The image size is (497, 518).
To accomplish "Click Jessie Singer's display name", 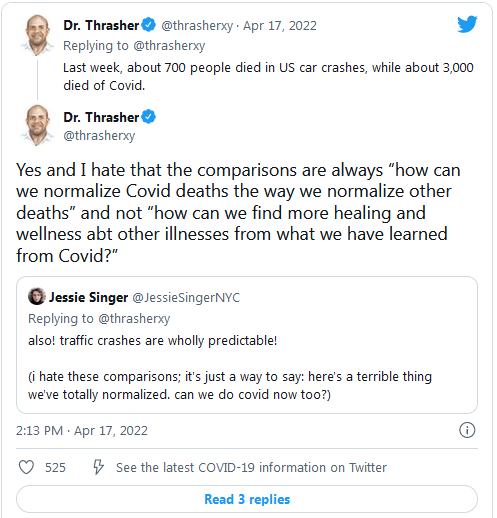I will coord(88,297).
